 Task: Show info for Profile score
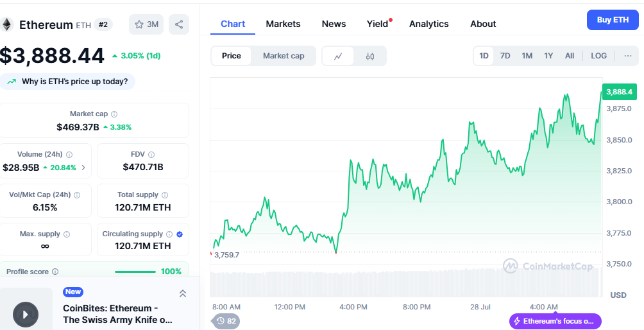click(55, 272)
